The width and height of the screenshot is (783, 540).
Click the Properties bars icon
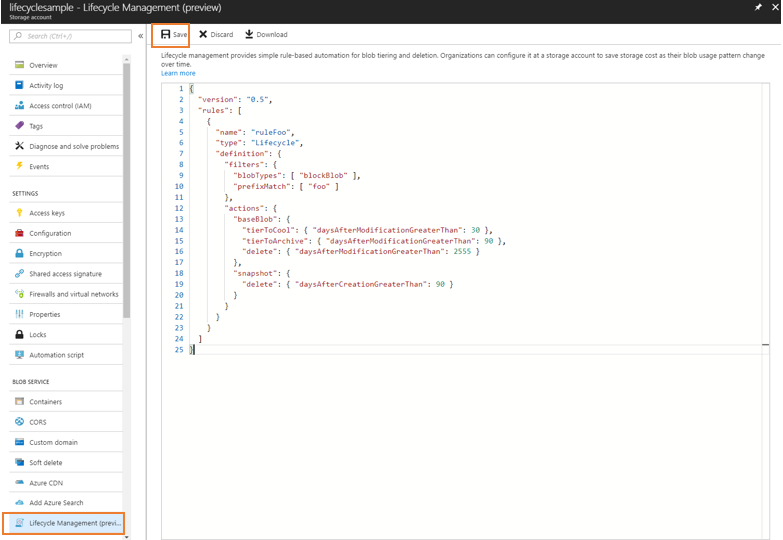(19, 314)
